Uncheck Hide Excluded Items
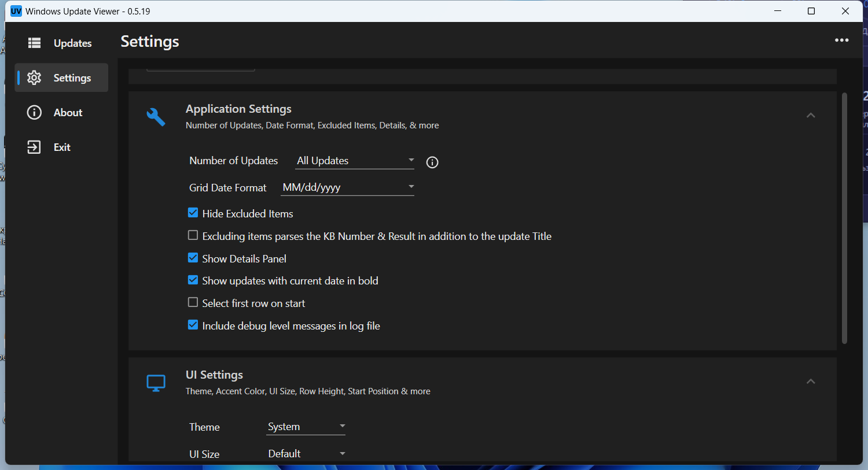The height and width of the screenshot is (470, 868). pyautogui.click(x=193, y=213)
